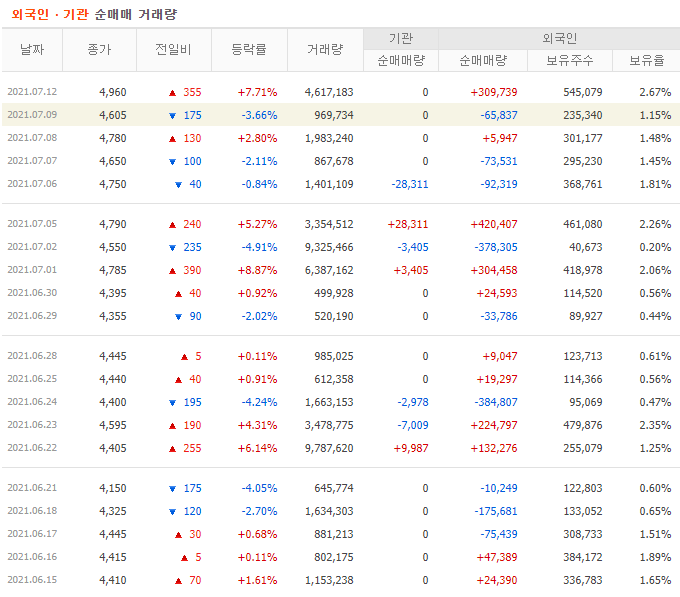The height and width of the screenshot is (597, 680).
Task: Click the down arrow beside 120
Action: [x=173, y=512]
